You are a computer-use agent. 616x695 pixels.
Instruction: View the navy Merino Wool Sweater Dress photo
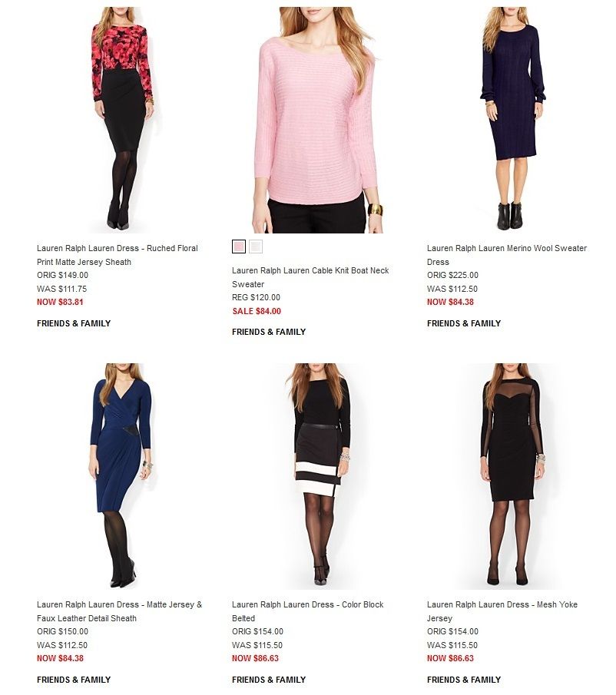[x=512, y=120]
